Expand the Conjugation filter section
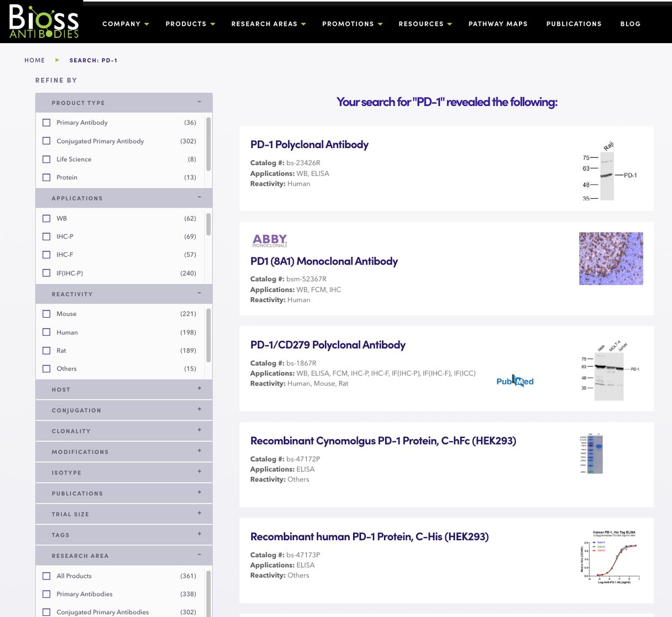The image size is (672, 617). (x=124, y=410)
